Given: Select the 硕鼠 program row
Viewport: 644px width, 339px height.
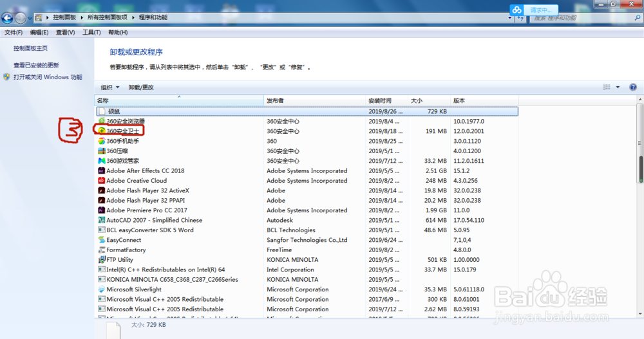Looking at the screenshot, I should click(x=307, y=111).
